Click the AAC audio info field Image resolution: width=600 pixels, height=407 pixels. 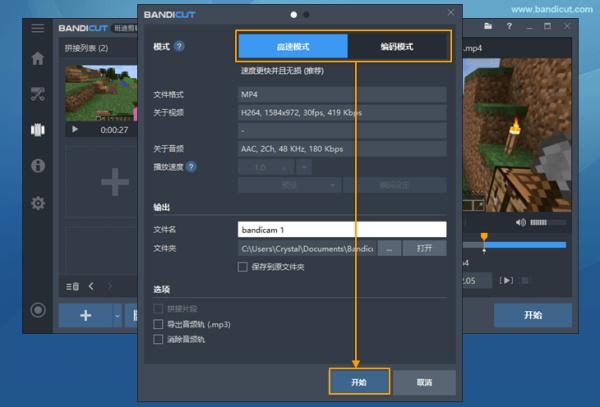(342, 149)
